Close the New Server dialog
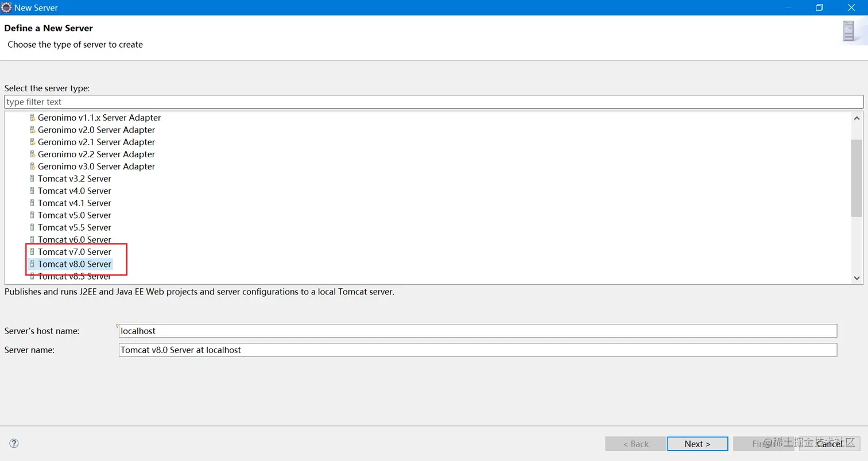 852,7
